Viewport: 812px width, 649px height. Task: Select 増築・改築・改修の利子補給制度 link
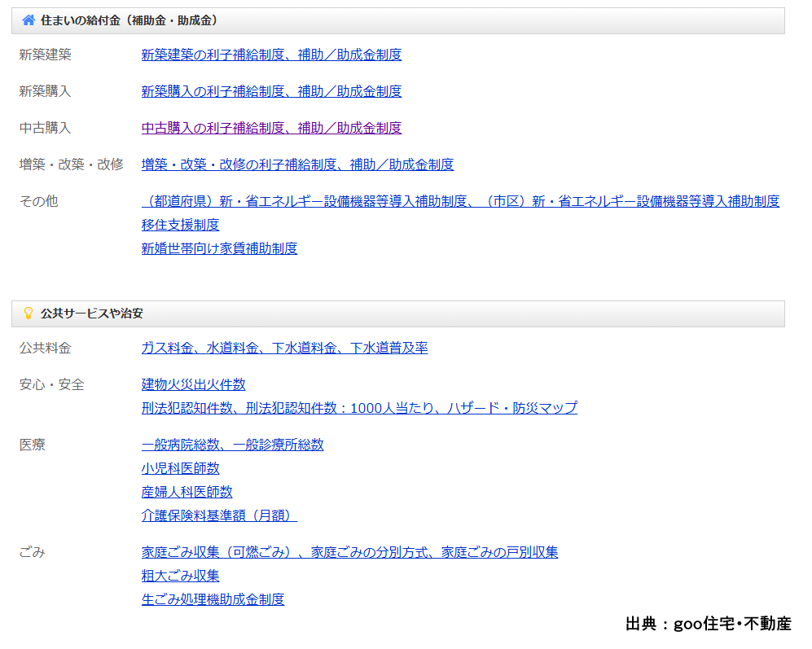click(297, 164)
